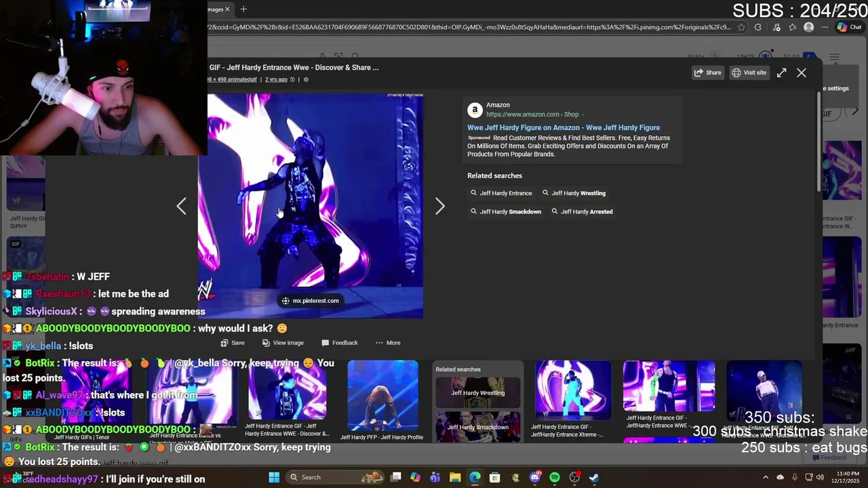This screenshot has height=488, width=868.
Task: Open the browser profile avatar
Action: click(808, 27)
